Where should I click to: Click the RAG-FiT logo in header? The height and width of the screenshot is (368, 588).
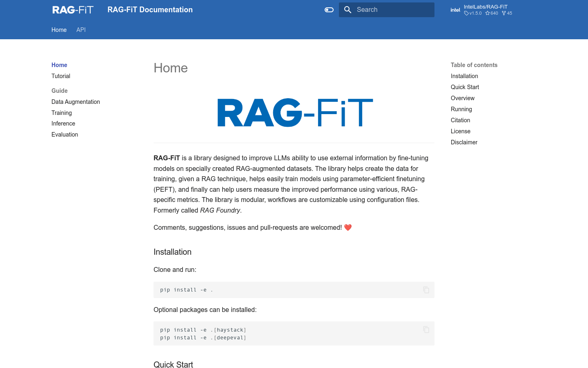tap(73, 10)
